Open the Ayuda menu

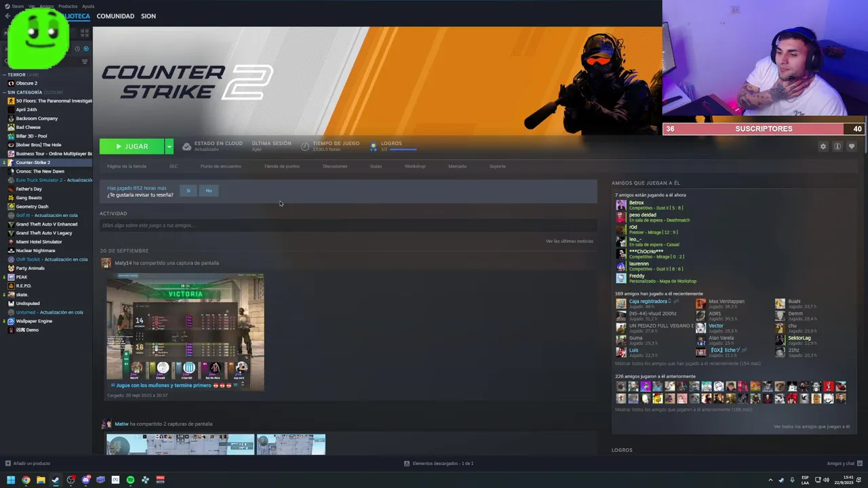pyautogui.click(x=88, y=6)
